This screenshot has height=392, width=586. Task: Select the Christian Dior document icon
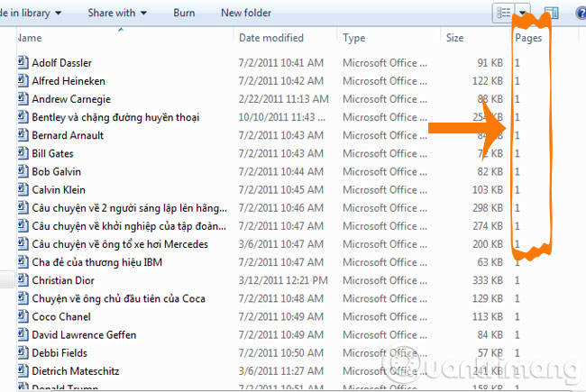[23, 279]
